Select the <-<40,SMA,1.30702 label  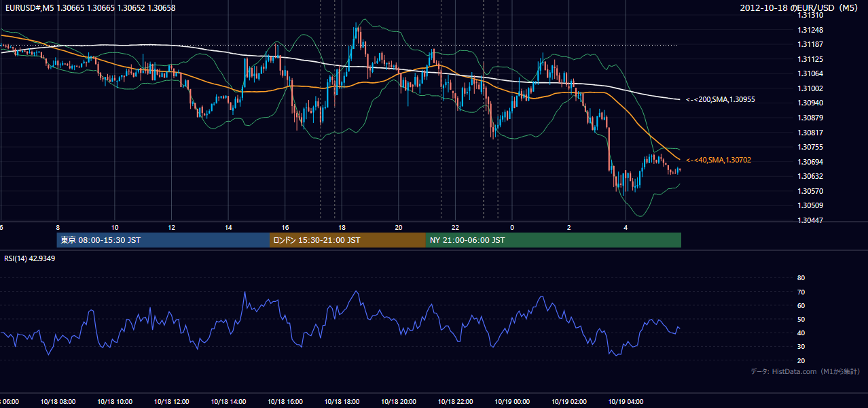click(x=718, y=160)
